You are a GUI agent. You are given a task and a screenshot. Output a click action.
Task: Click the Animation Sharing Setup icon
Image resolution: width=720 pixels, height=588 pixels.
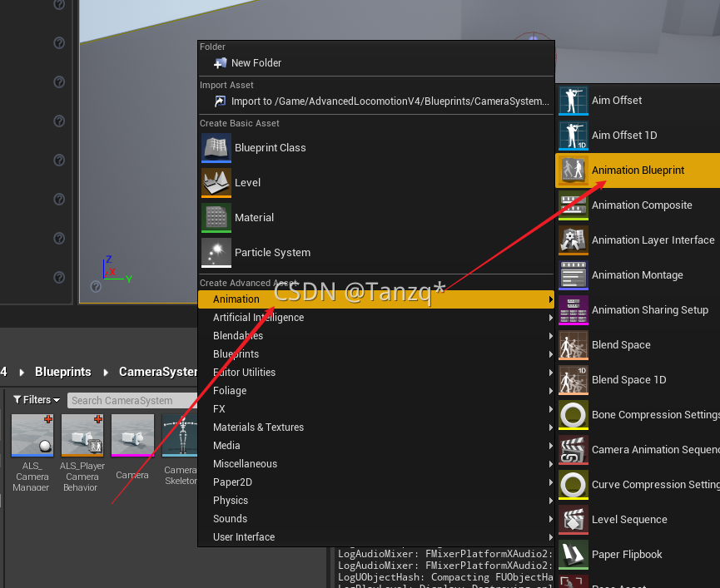(573, 310)
